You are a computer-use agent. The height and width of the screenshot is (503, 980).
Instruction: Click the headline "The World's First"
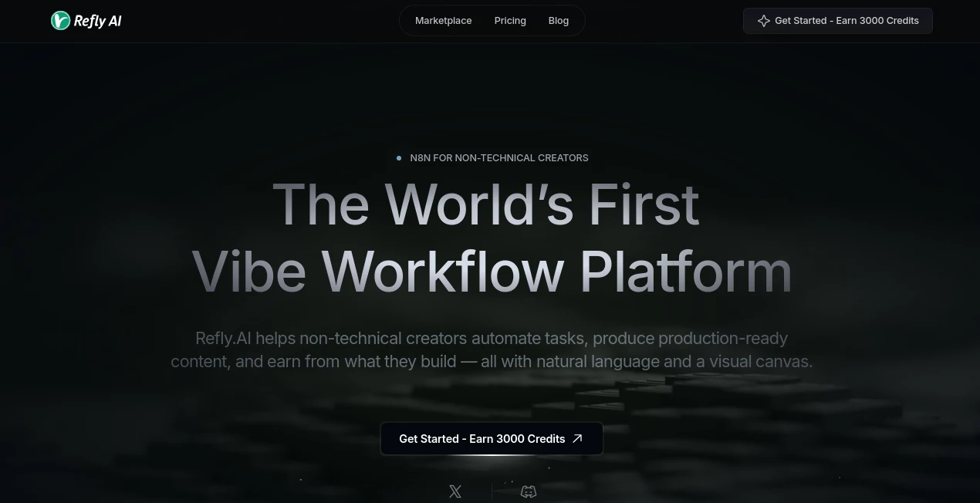click(487, 204)
